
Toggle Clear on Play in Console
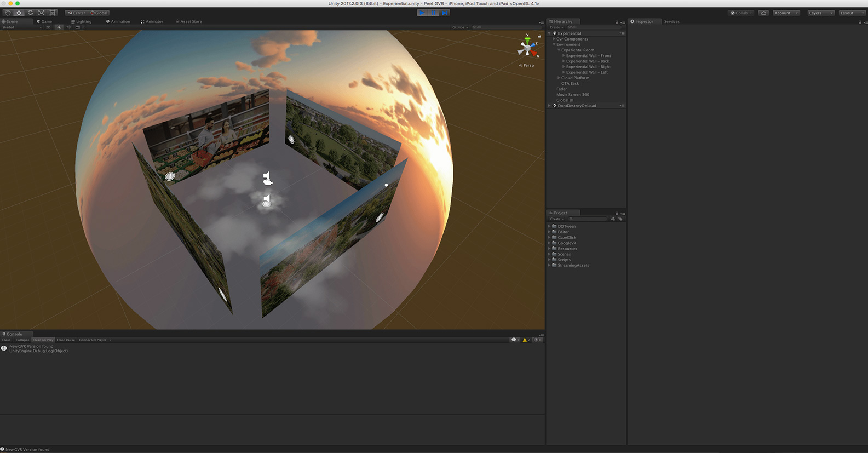pyautogui.click(x=43, y=340)
